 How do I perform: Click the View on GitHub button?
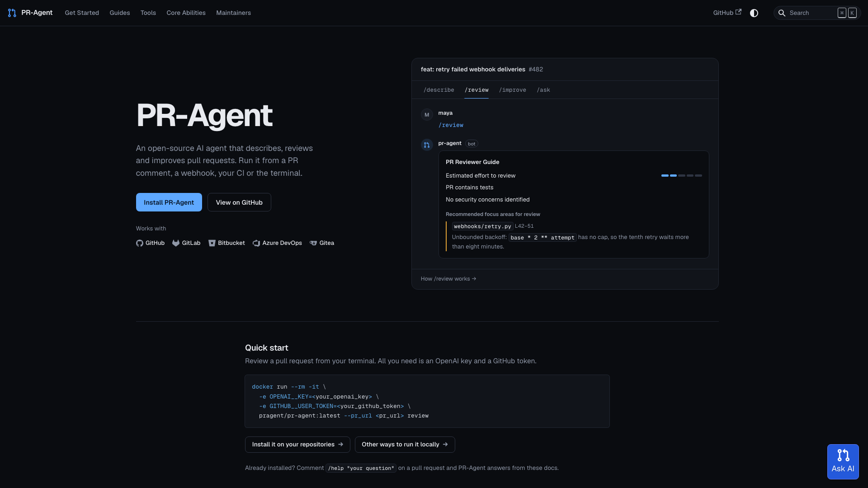(239, 202)
